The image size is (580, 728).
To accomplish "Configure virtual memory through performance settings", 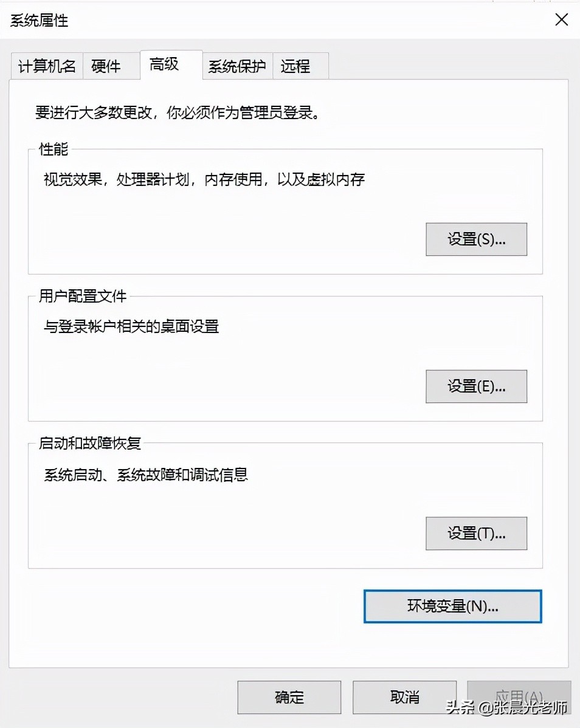I will pyautogui.click(x=476, y=239).
